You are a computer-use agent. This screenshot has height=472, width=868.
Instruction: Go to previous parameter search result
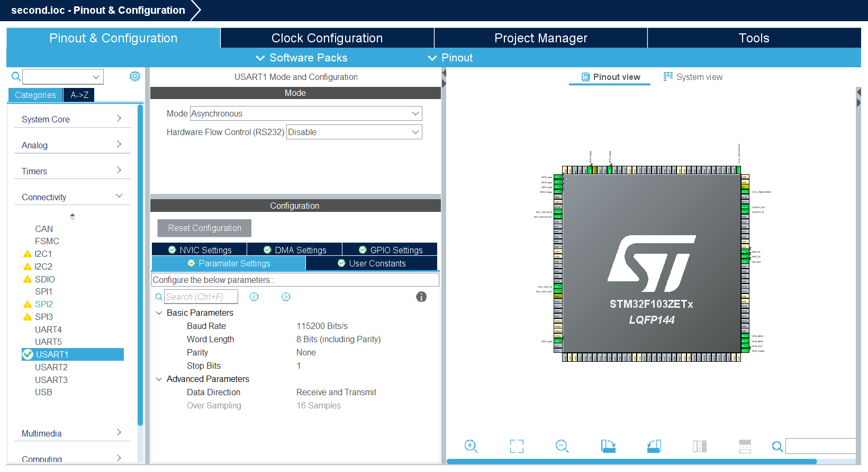point(254,297)
